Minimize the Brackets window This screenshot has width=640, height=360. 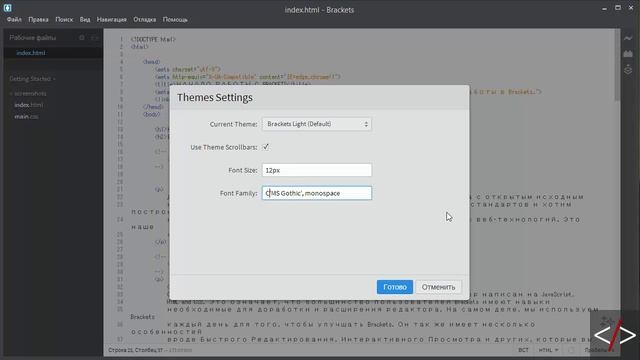tap(604, 8)
